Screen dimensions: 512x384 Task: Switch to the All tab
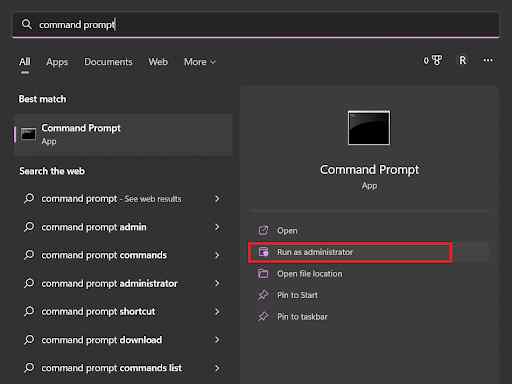click(25, 62)
